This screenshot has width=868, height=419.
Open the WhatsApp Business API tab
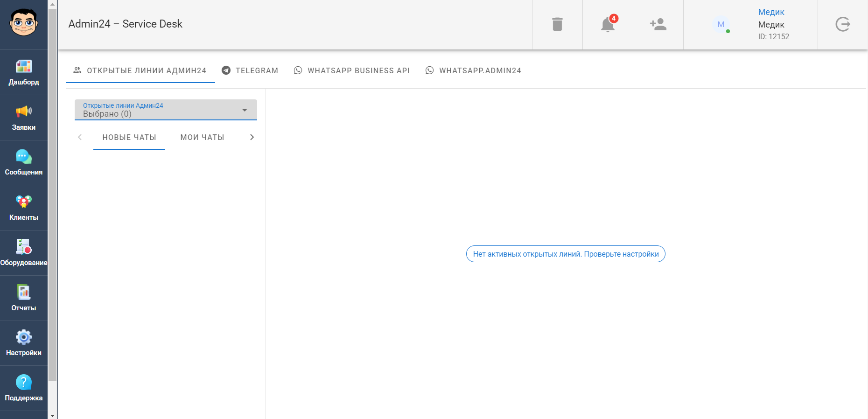pos(352,70)
